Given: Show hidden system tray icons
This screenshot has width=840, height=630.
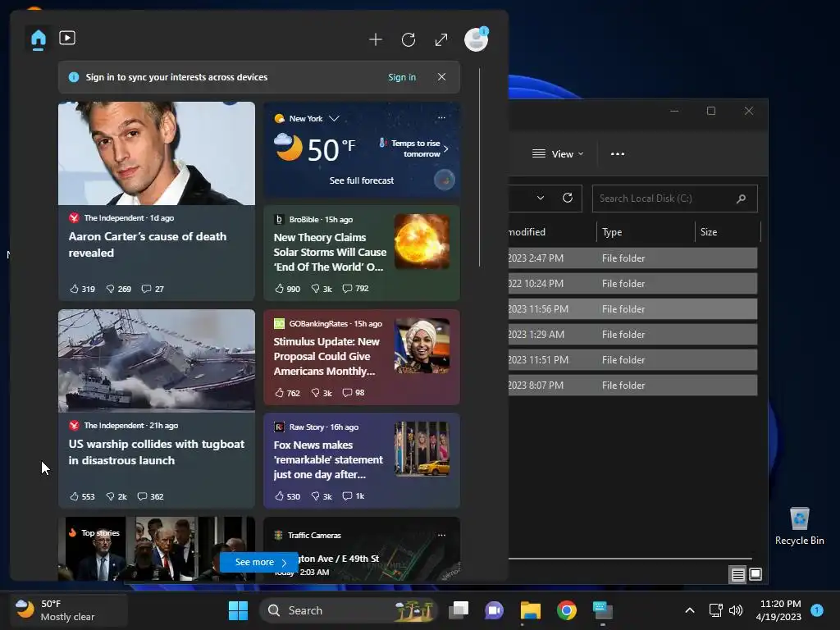Looking at the screenshot, I should click(689, 610).
